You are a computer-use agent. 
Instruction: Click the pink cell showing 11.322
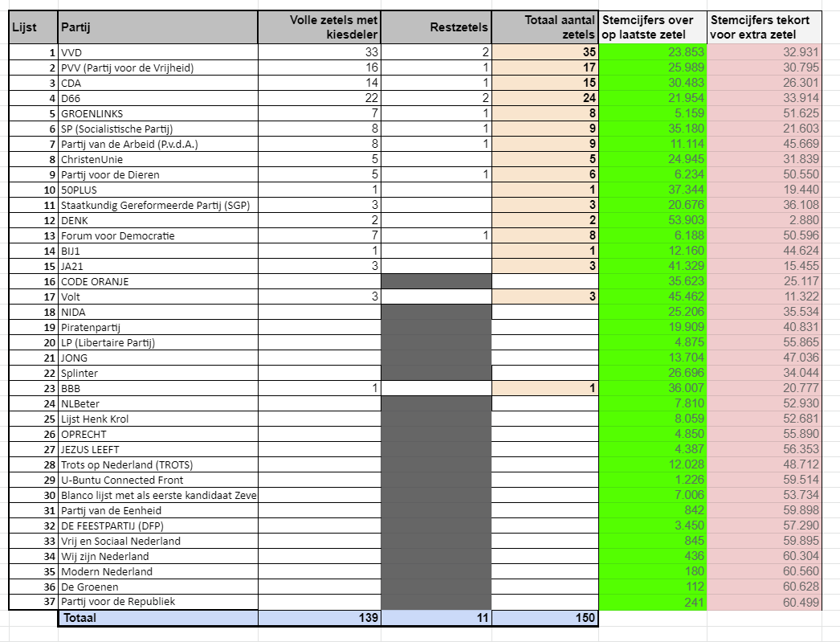pyautogui.click(x=765, y=296)
